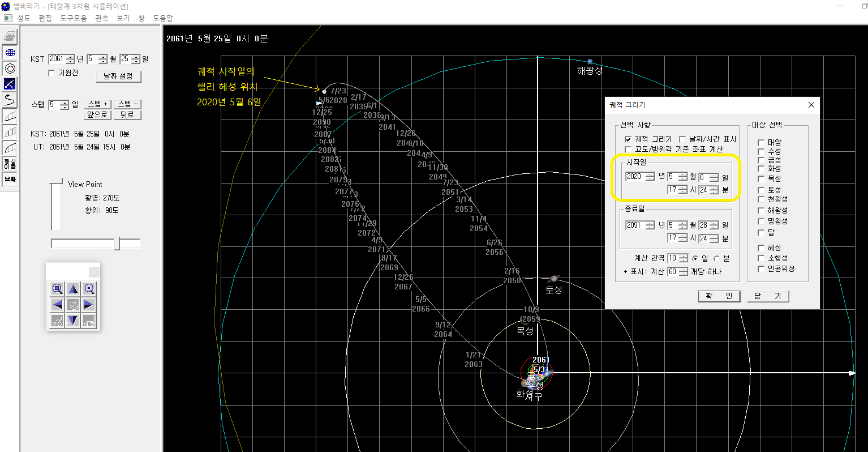Click the 종료일 year spinner arrows
The height and width of the screenshot is (452, 868).
(650, 225)
